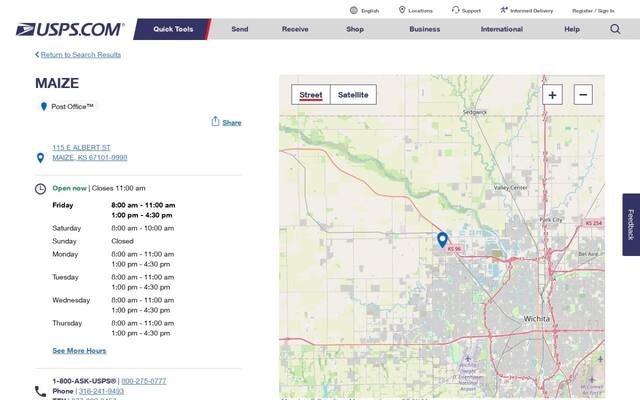This screenshot has width=640, height=400.
Task: Click the globe language icon
Action: click(x=353, y=10)
